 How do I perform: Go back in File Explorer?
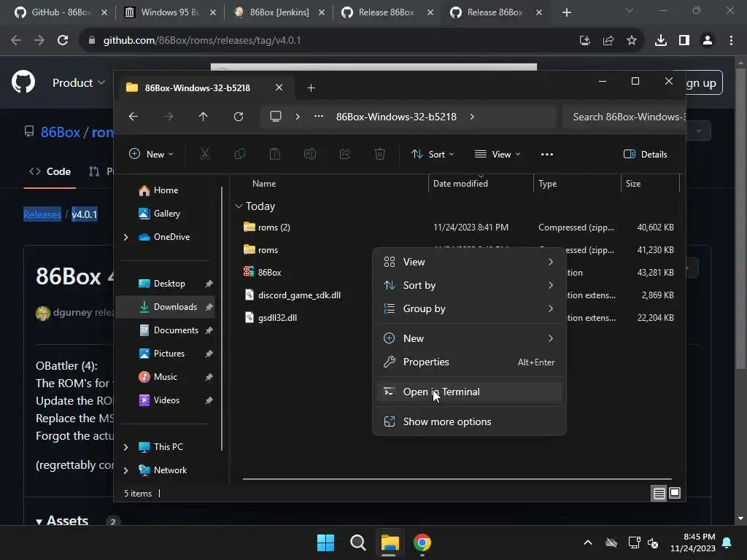point(133,117)
